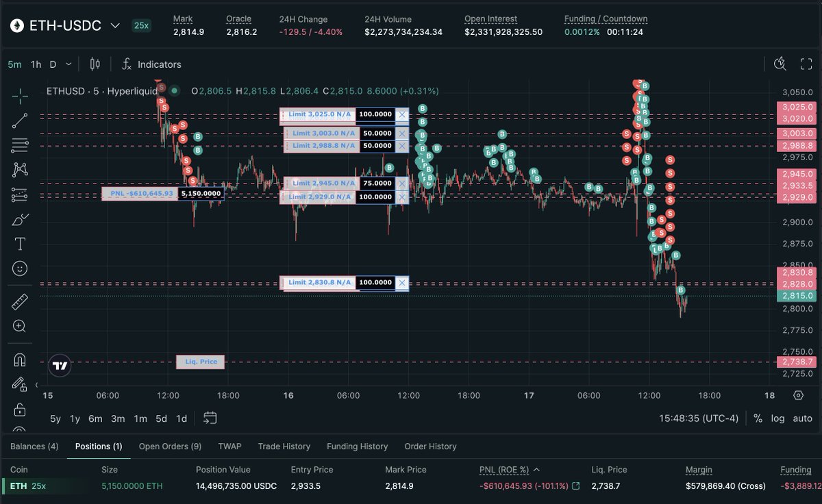Open Indicators panel

[x=151, y=64]
